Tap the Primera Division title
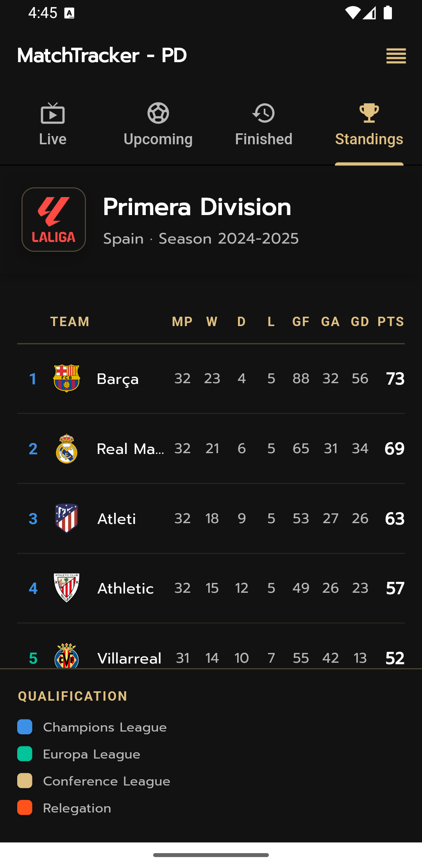Viewport: 422px width, 868px height. (x=197, y=207)
